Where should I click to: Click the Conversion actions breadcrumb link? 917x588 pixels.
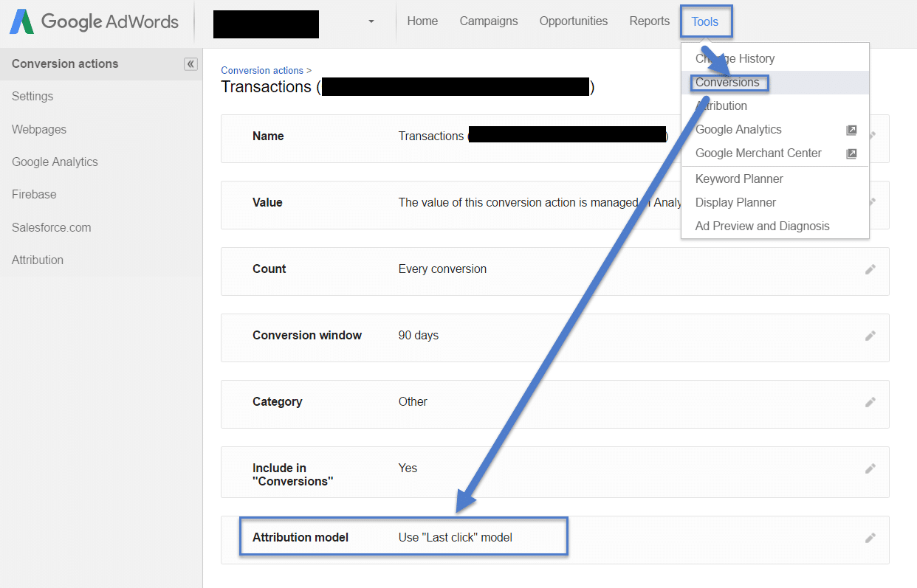(x=262, y=71)
